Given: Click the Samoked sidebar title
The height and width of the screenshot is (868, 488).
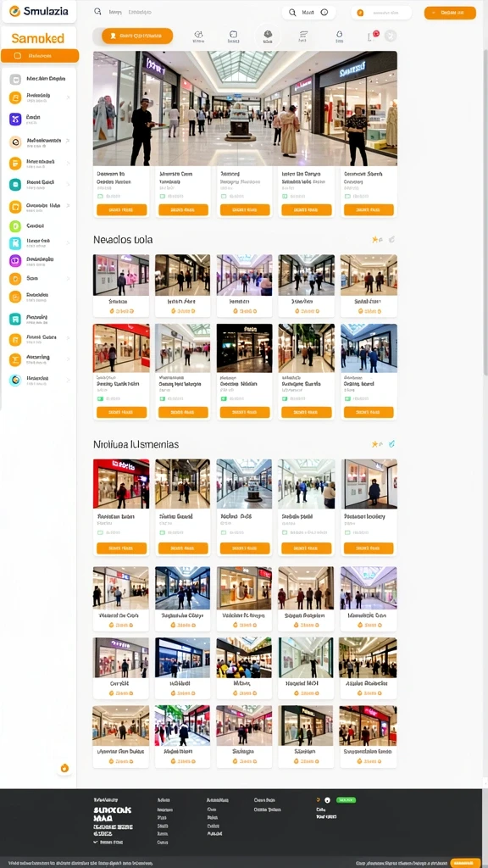Looking at the screenshot, I should (x=37, y=38).
